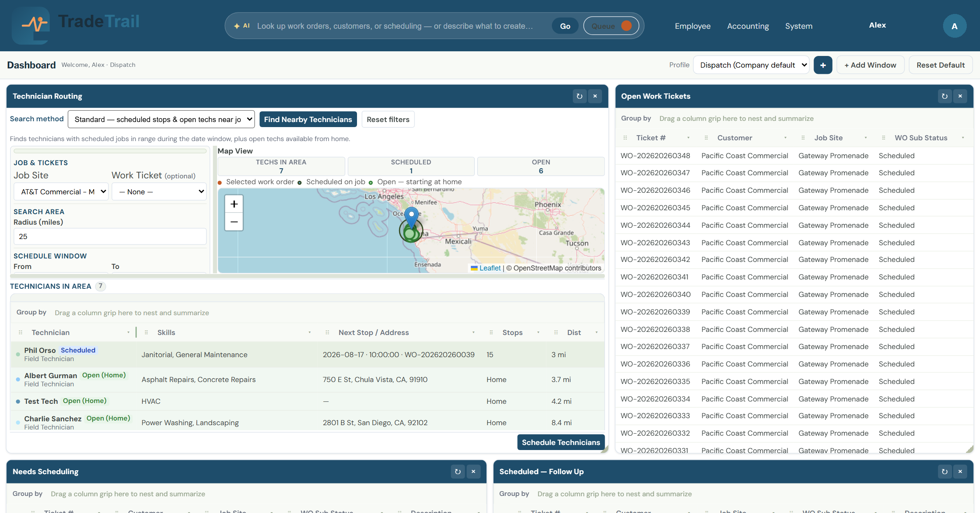This screenshot has width=980, height=513.
Task: Refresh the Needs Scheduling panel
Action: point(458,472)
